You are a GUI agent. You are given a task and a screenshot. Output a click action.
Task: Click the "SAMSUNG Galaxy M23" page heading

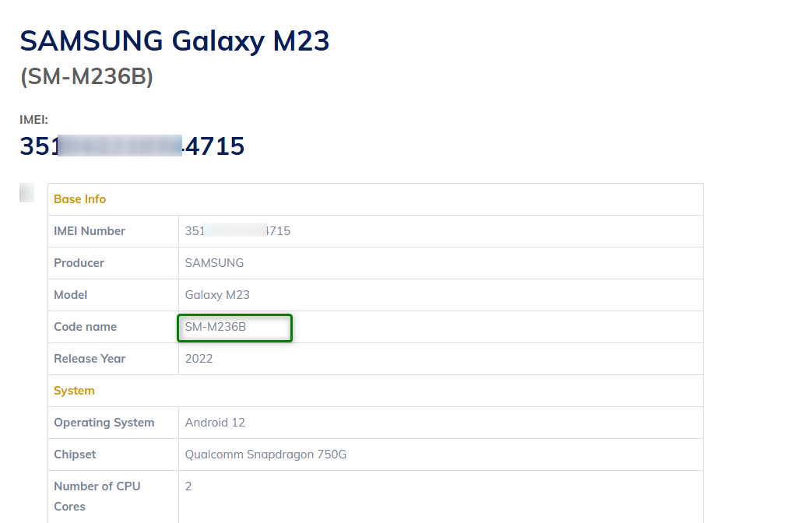174,40
